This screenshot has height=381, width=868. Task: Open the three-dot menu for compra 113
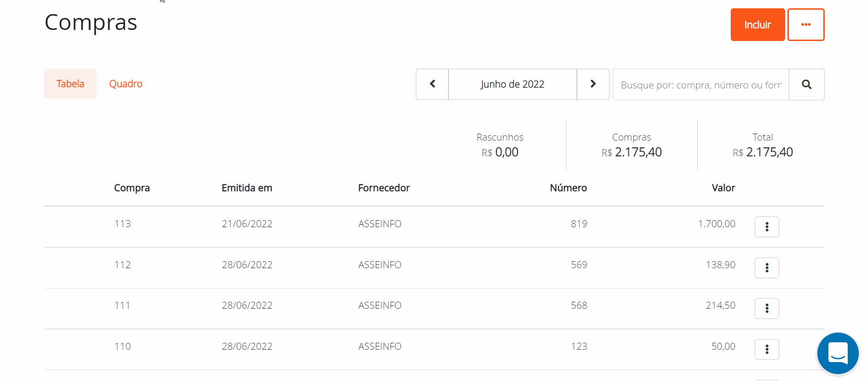pyautogui.click(x=766, y=227)
